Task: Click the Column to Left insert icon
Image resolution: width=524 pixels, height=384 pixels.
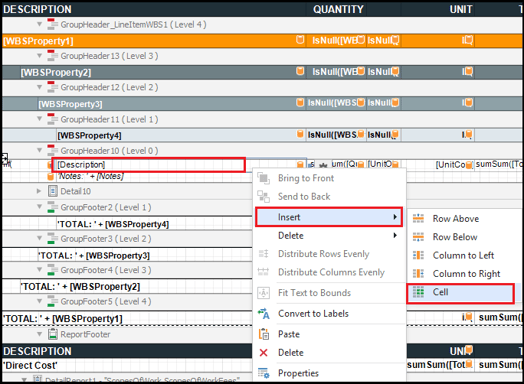Action: coord(418,255)
